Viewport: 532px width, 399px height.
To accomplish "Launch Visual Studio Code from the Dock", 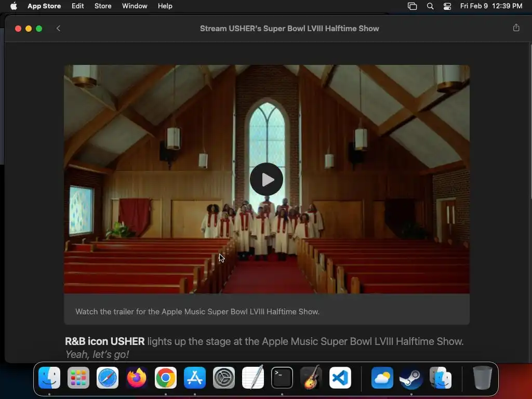I will (340, 378).
